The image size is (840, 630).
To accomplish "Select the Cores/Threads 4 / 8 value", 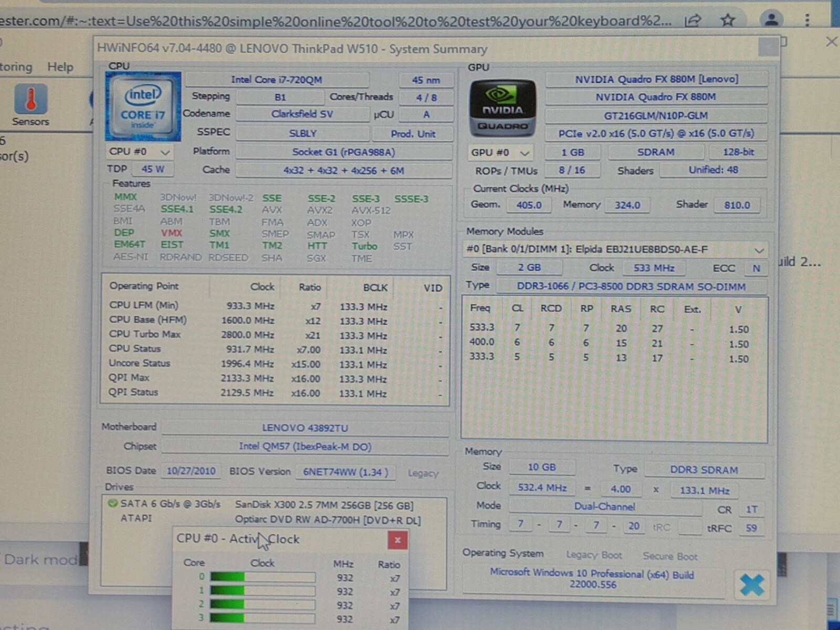I will click(x=426, y=98).
